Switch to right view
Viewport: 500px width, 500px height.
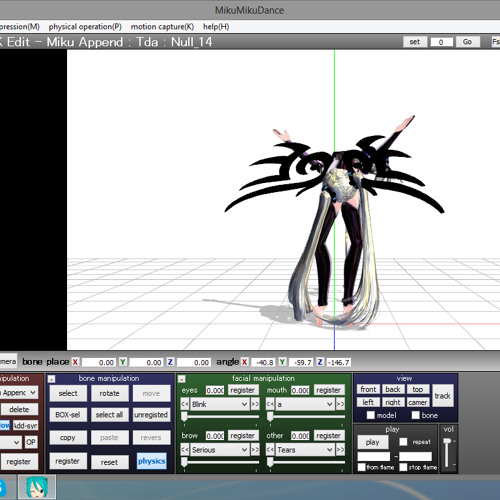point(393,402)
